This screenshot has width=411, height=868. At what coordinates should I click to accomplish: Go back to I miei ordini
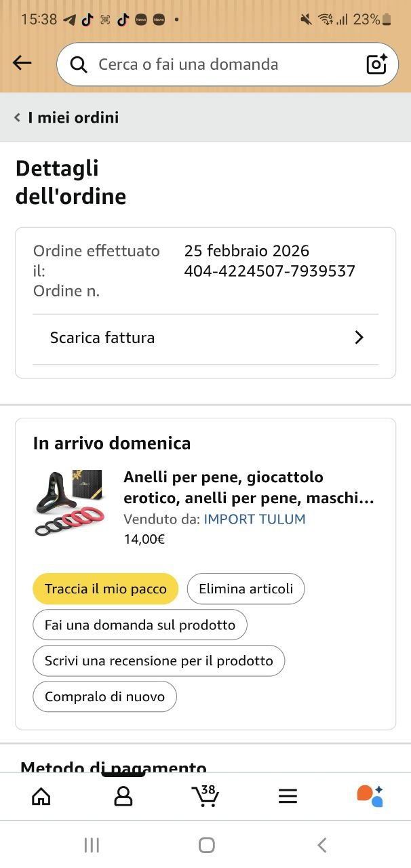point(66,117)
